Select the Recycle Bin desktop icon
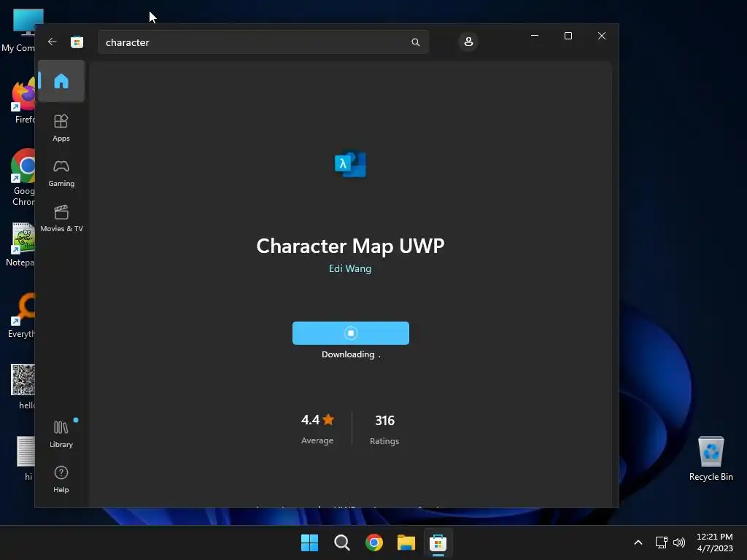Image resolution: width=747 pixels, height=560 pixels. 711,459
